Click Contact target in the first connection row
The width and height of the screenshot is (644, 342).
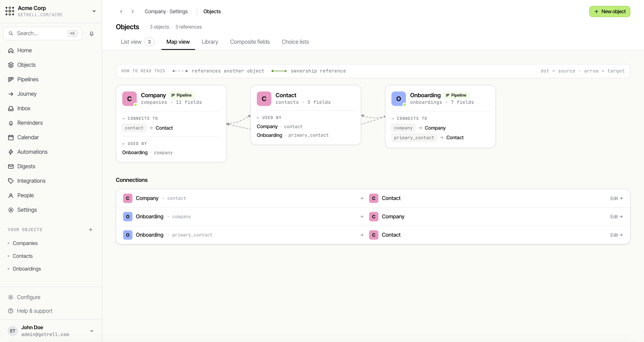[x=391, y=198]
